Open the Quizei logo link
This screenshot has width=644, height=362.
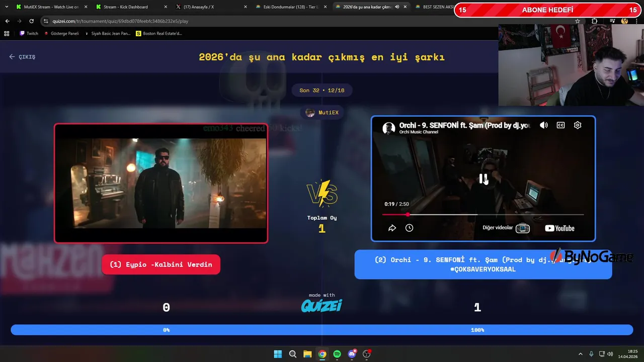tap(321, 305)
